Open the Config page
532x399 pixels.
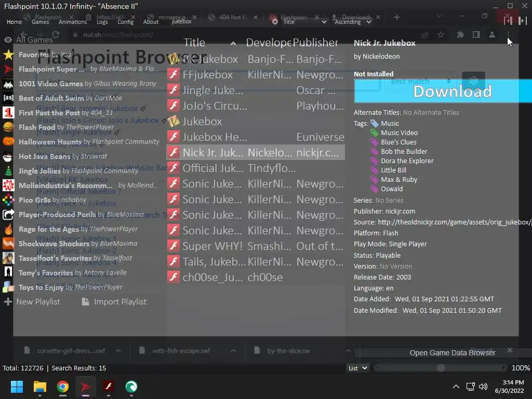click(126, 22)
